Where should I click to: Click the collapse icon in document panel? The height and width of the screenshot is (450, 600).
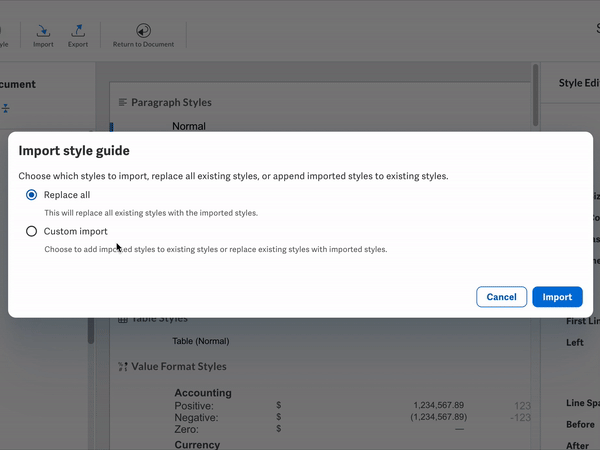click(5, 108)
